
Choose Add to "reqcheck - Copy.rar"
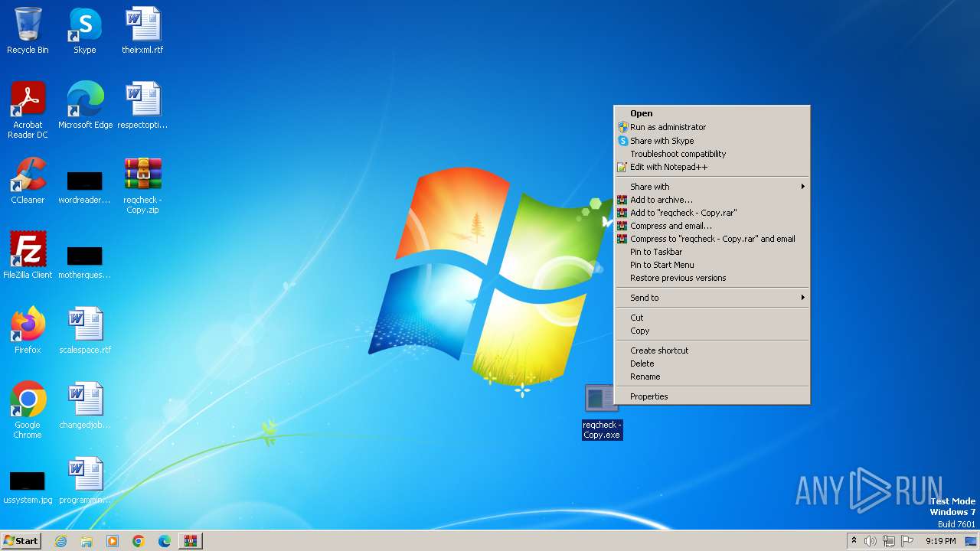(x=712, y=213)
